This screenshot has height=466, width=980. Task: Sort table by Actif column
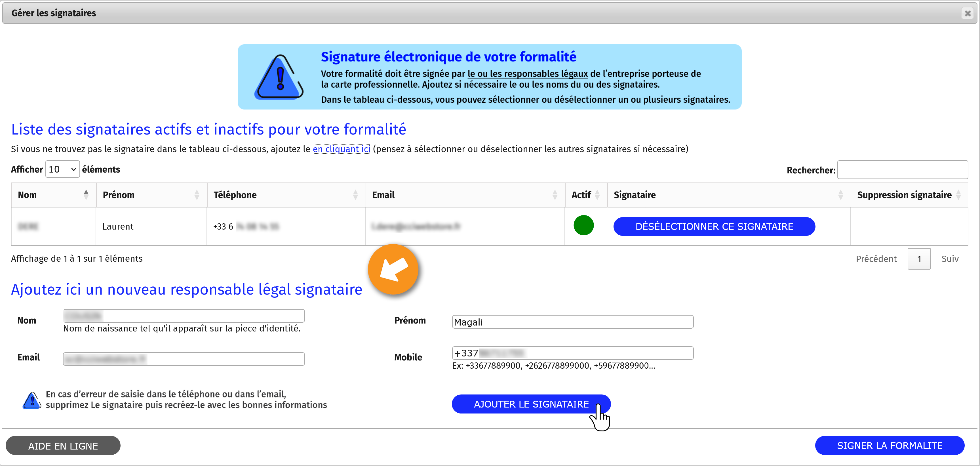(586, 195)
